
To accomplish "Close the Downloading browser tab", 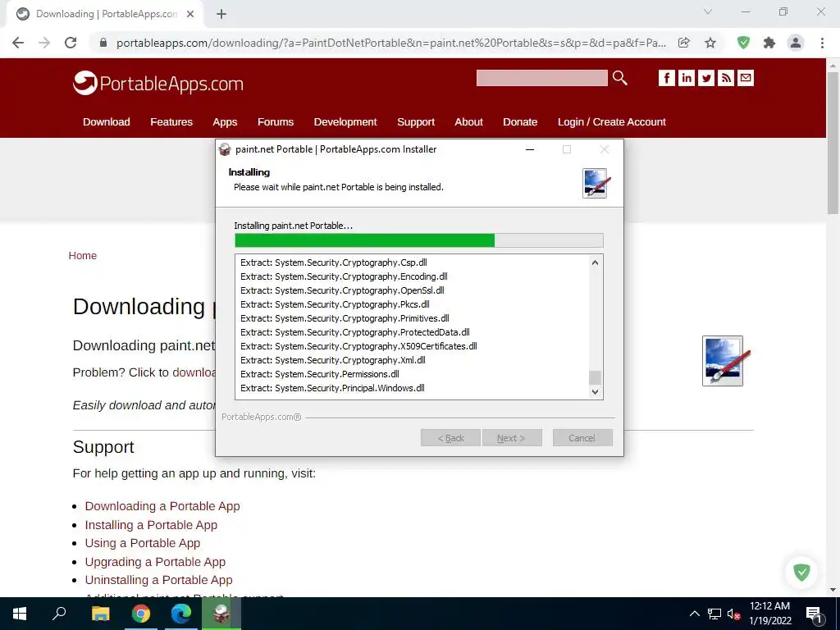I will [190, 14].
